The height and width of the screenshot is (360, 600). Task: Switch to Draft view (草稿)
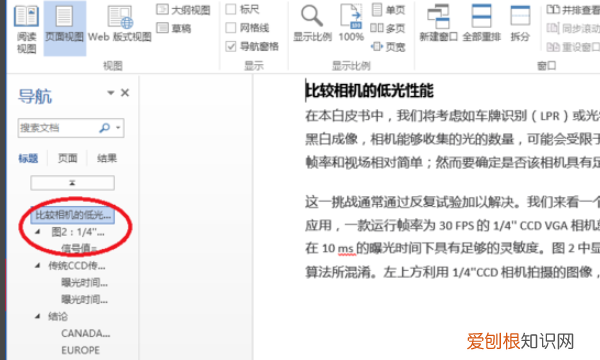pos(174,28)
